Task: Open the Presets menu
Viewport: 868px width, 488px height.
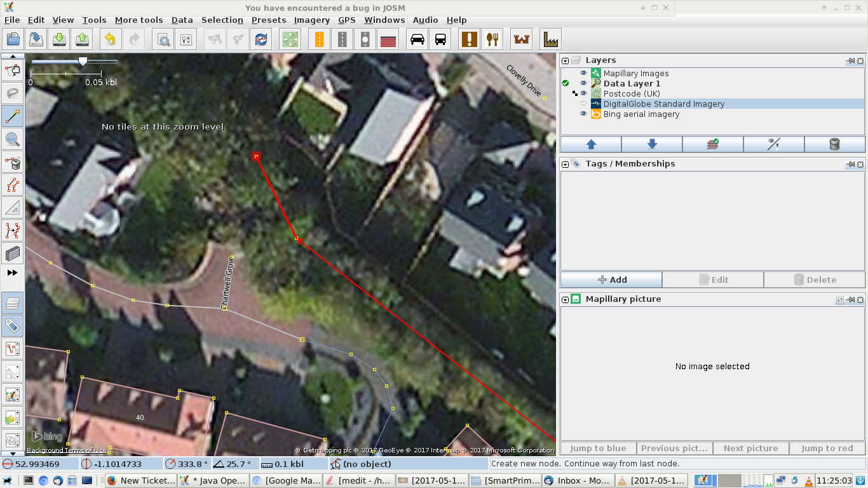Action: [x=268, y=20]
